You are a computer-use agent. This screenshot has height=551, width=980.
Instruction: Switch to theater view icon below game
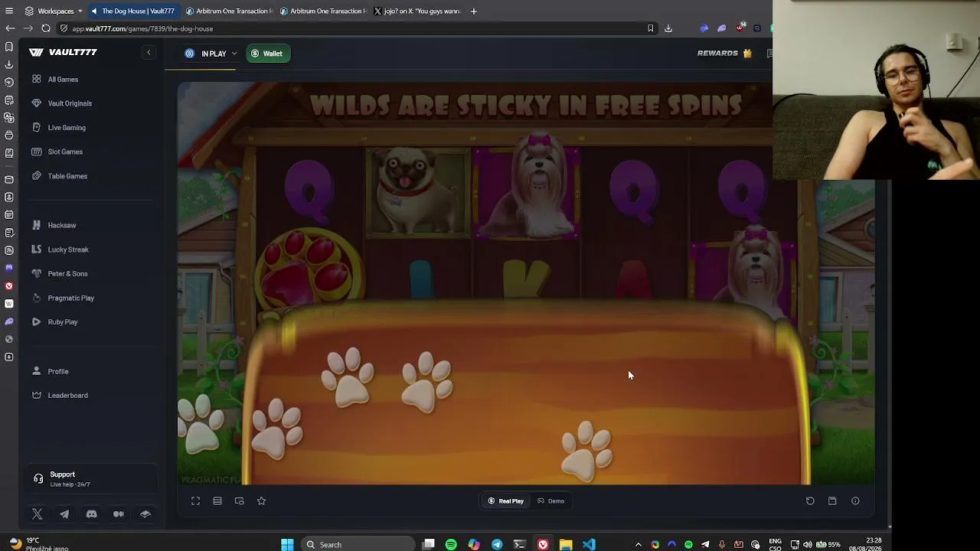[217, 501]
